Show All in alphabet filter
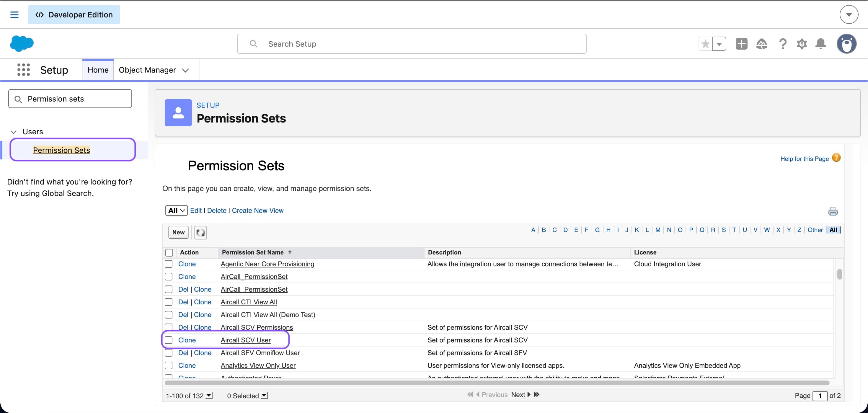 click(x=833, y=230)
